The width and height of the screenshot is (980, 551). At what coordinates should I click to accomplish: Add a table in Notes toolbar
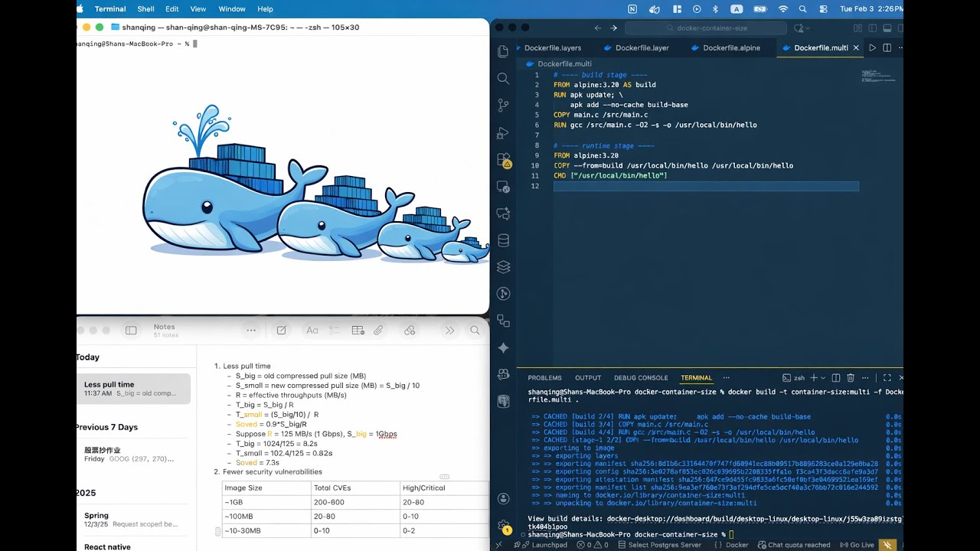click(x=358, y=331)
